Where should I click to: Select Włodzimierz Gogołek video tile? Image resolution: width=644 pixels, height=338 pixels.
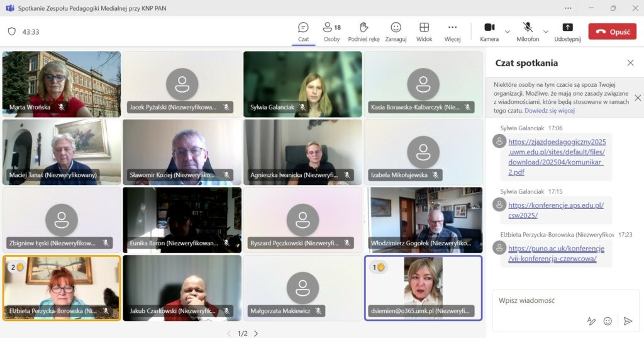(423, 220)
